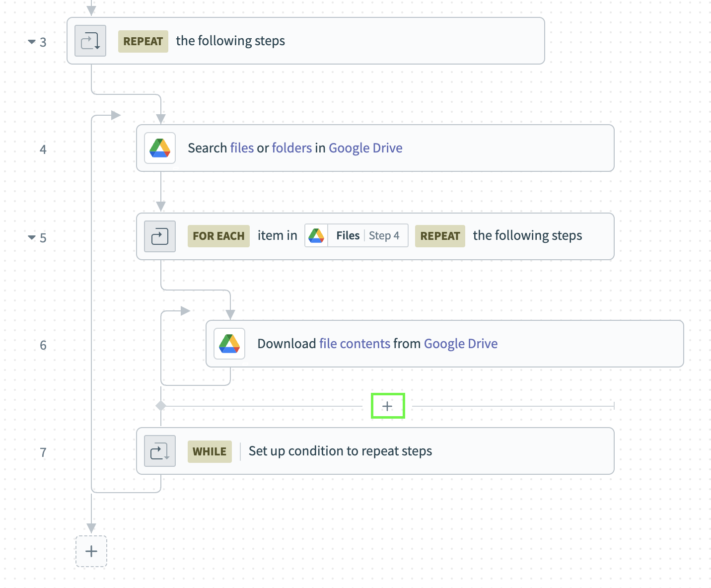Click the loop icon on the WHILE step
This screenshot has height=588, width=711.
pos(159,451)
